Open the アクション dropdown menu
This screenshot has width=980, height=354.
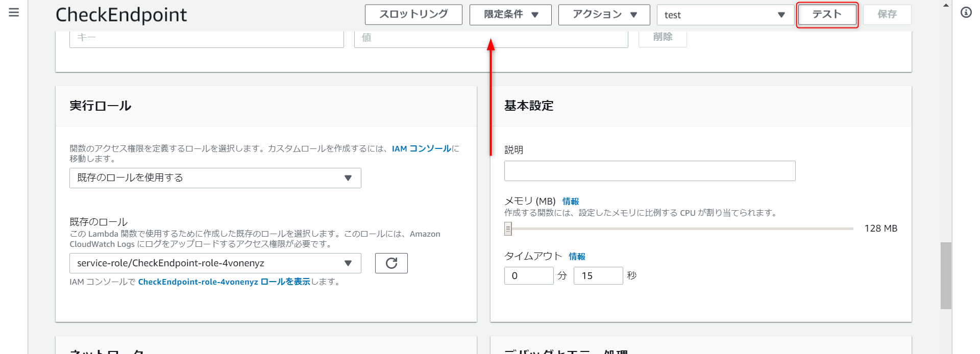pyautogui.click(x=604, y=15)
